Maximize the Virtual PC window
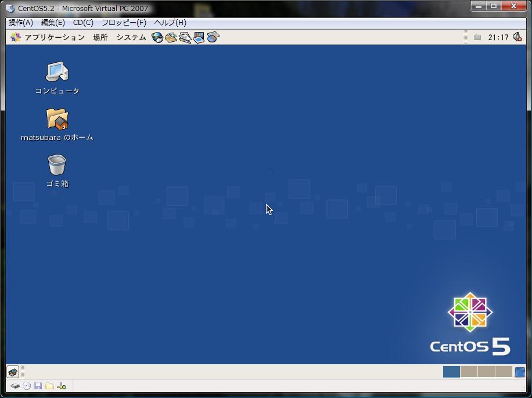The width and height of the screenshot is (532, 398). pos(494,6)
